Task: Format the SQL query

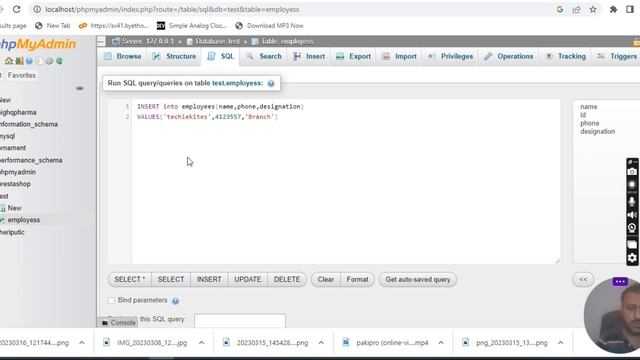Action: pos(357,280)
